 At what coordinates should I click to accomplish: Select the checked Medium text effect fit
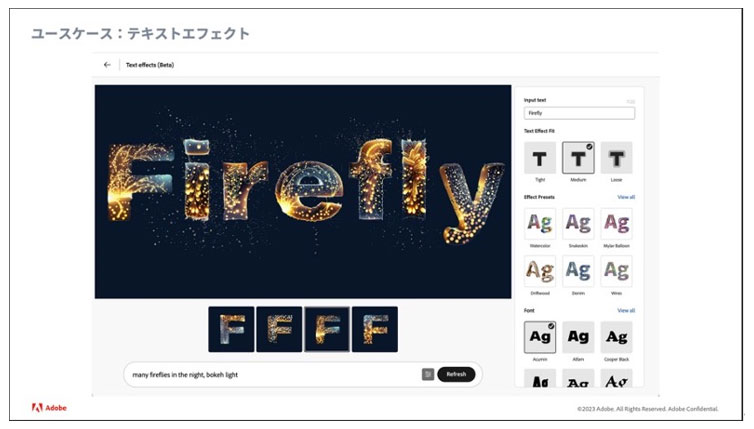coord(578,158)
